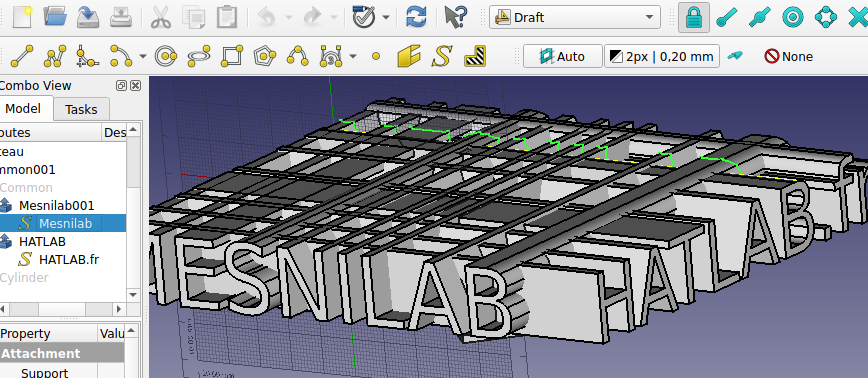The width and height of the screenshot is (868, 378).
Task: Select the Arc tool
Action: tap(121, 56)
